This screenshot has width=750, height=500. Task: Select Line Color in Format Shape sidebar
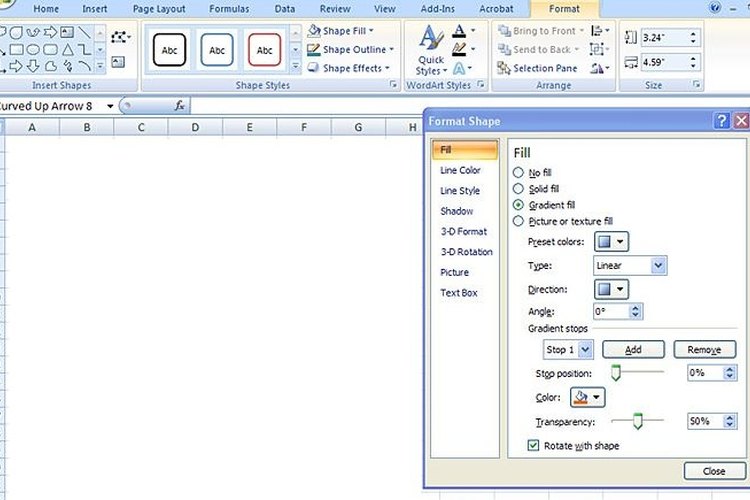(460, 170)
